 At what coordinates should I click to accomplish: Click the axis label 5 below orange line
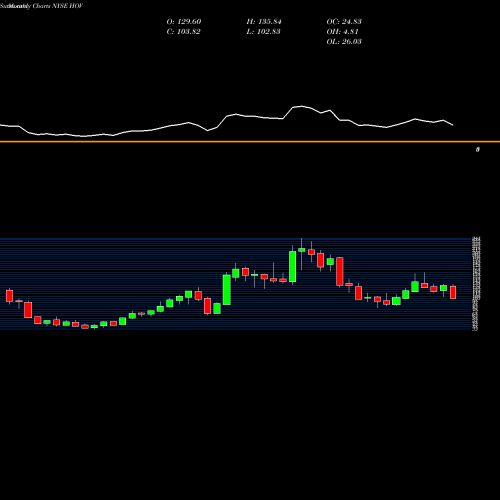pos(478,150)
